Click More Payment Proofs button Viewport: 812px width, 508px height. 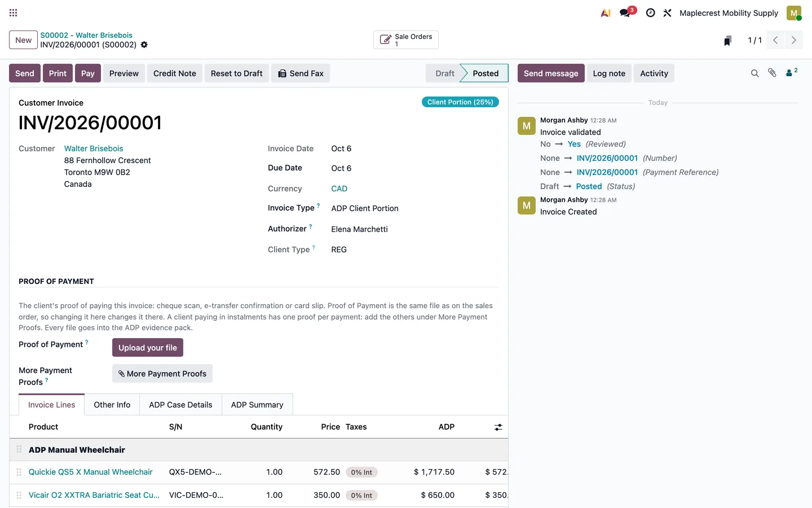[x=162, y=374]
